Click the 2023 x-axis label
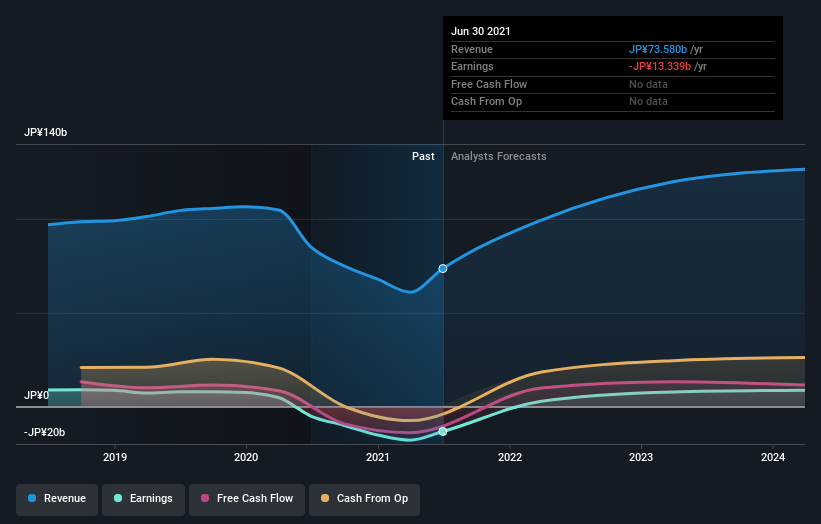This screenshot has width=821, height=524. pyautogui.click(x=641, y=458)
